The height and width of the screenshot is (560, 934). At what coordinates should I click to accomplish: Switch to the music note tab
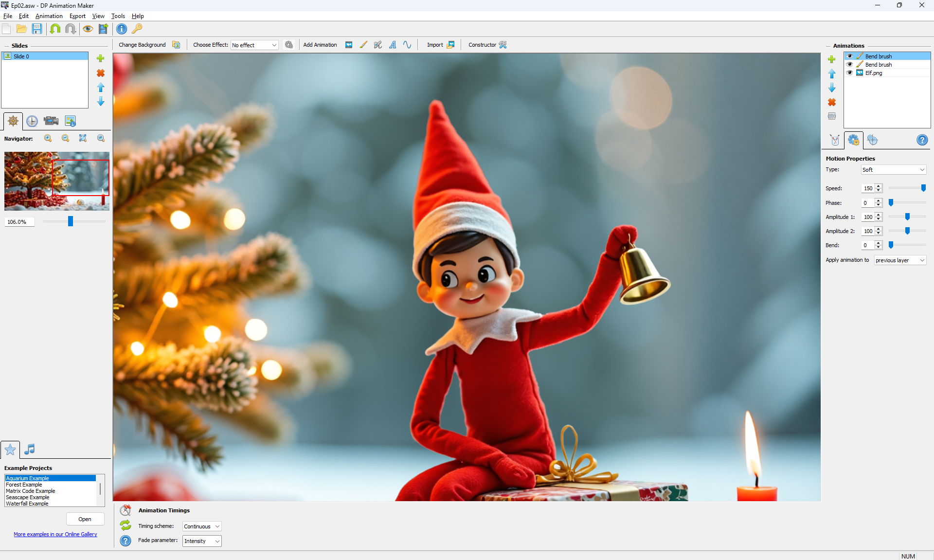pos(29,449)
